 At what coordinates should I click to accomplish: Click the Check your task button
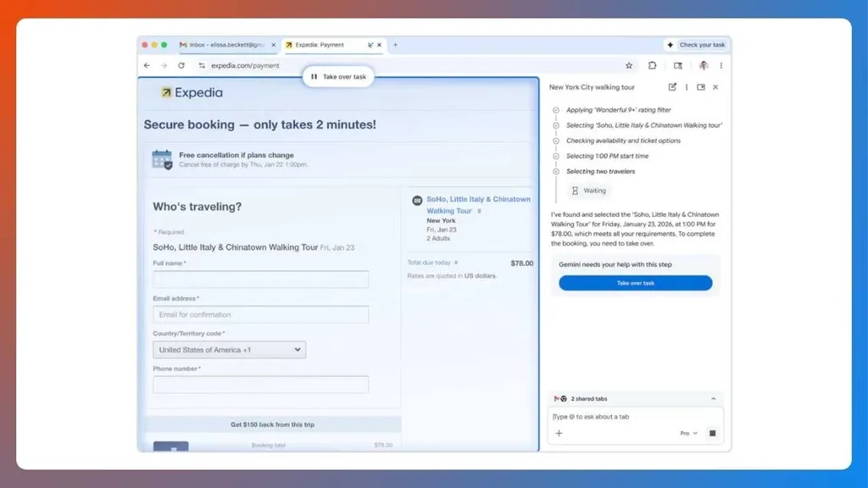pyautogui.click(x=697, y=45)
